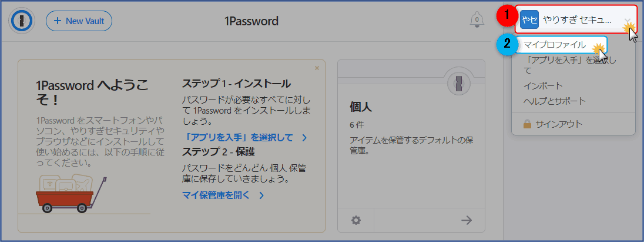
Task: Open 個人 vault settings gear
Action: (356, 220)
